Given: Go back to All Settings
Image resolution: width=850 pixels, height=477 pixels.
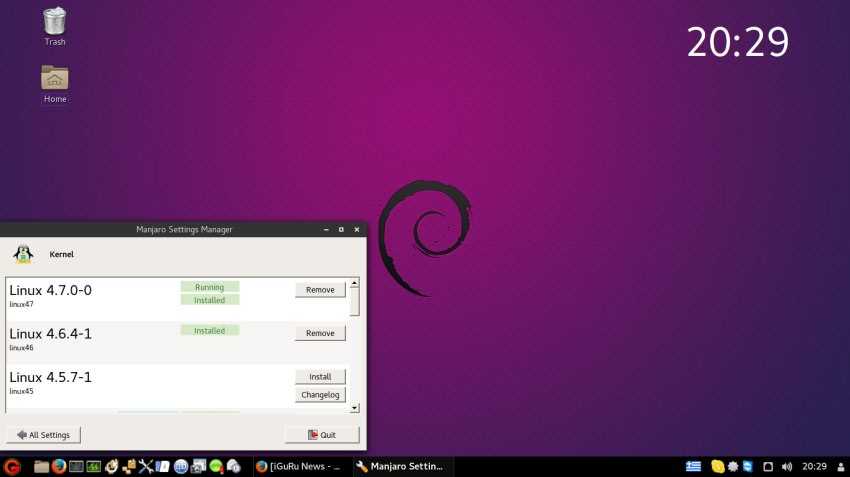Looking at the screenshot, I should coord(43,435).
